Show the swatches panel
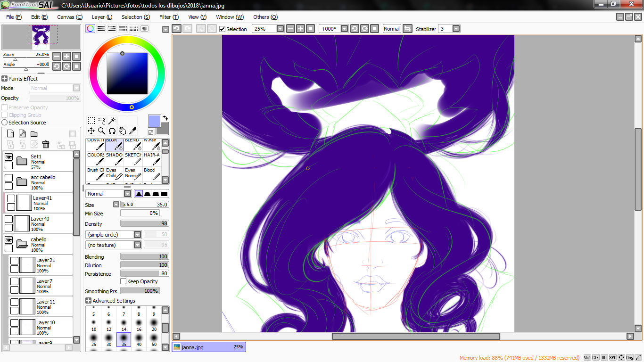 [133, 29]
